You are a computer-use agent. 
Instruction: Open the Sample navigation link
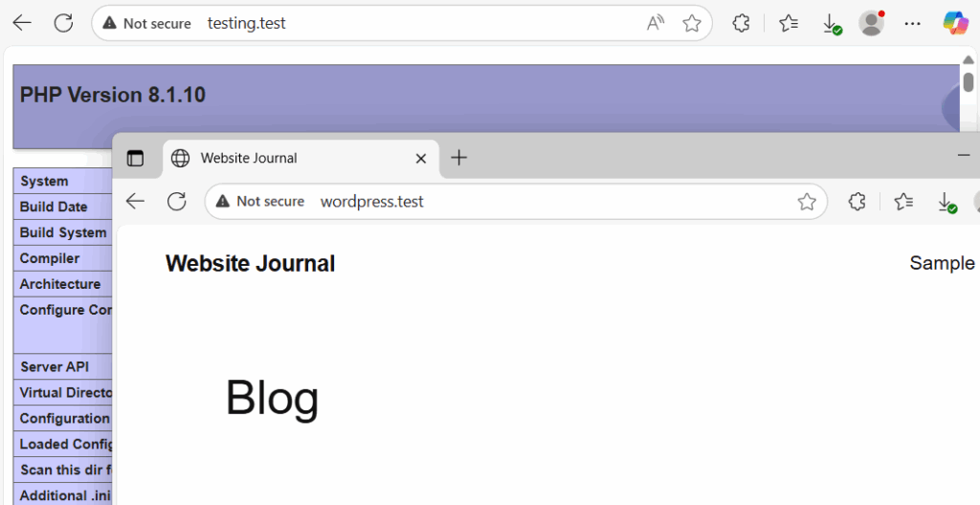942,263
